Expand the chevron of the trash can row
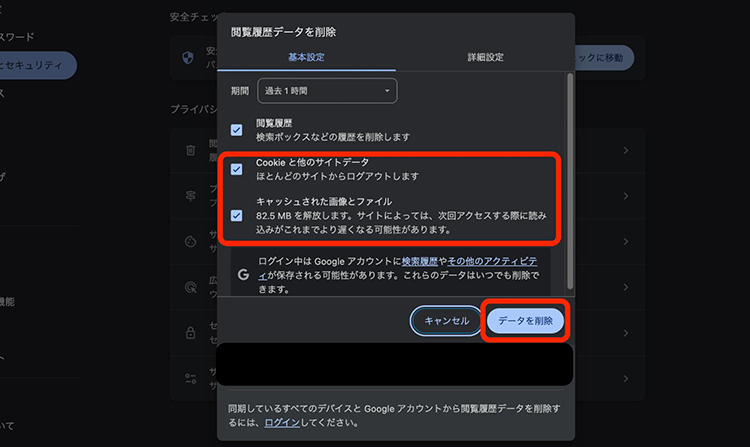The width and height of the screenshot is (750, 447). [626, 150]
